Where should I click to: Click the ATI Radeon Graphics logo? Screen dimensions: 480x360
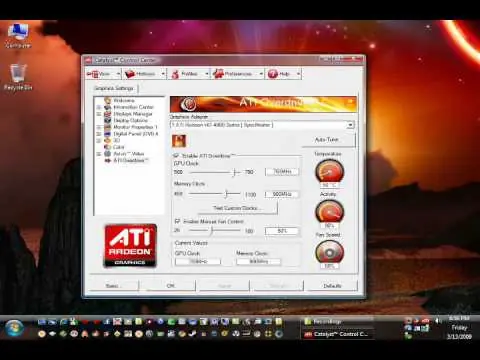click(x=130, y=246)
